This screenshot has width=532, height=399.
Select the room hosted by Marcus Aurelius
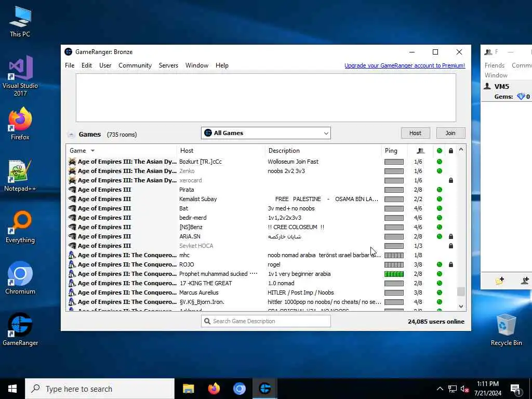coord(261,292)
